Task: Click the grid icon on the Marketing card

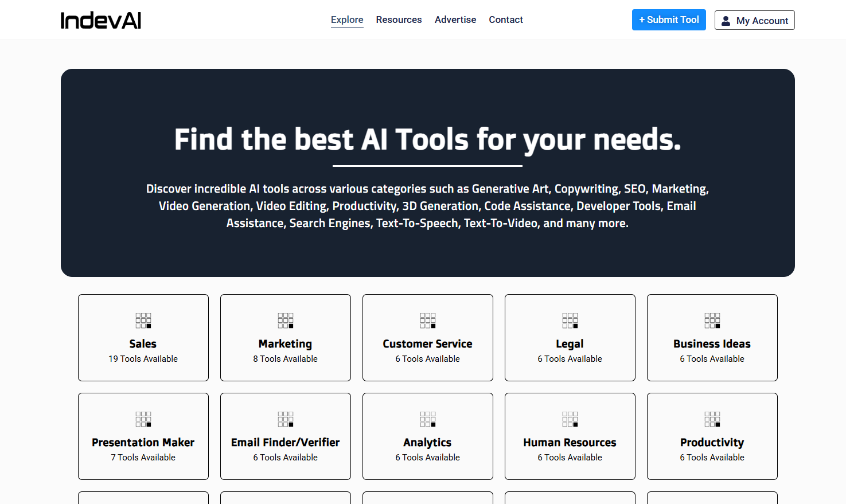Action: click(x=285, y=321)
